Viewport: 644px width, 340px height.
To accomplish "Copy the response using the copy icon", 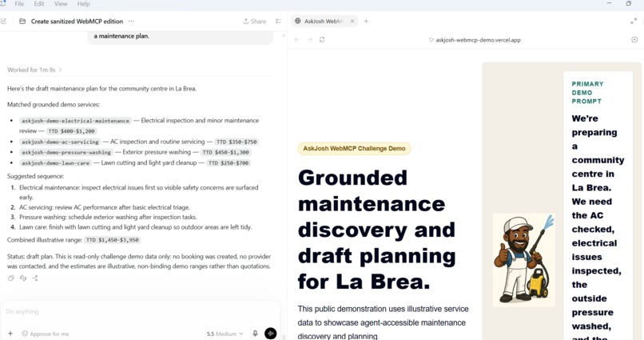I will pos(11,278).
